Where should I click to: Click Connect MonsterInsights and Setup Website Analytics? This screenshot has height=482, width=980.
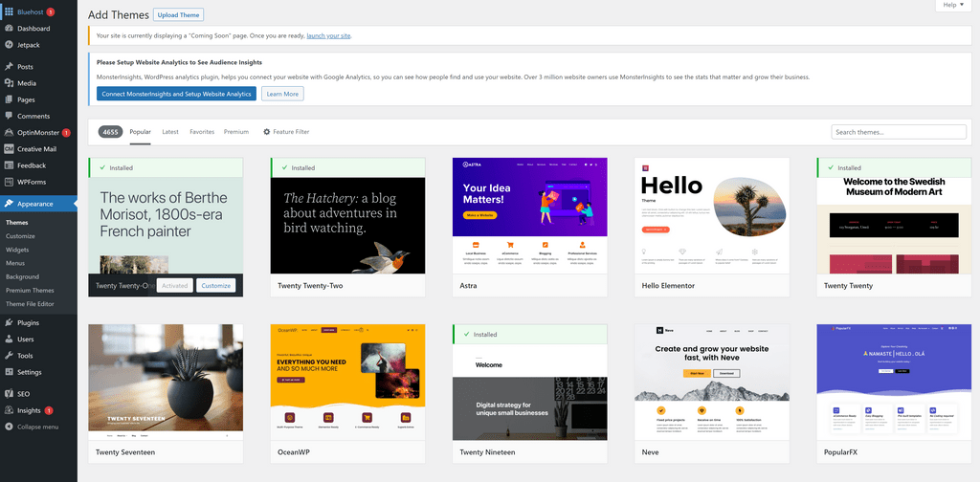(x=176, y=94)
